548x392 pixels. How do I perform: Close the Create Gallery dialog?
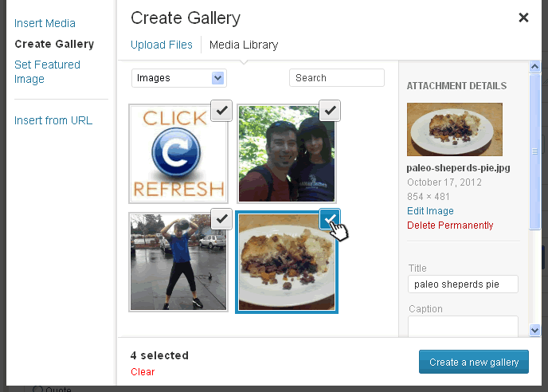pos(523,18)
